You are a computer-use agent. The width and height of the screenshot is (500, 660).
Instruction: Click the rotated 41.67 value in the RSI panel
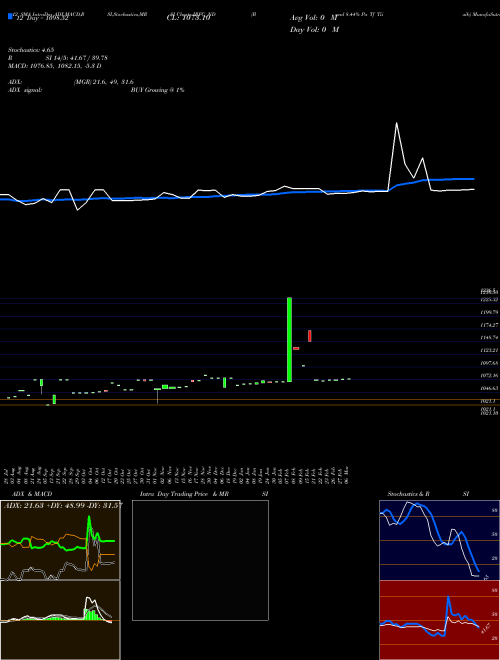[485, 628]
